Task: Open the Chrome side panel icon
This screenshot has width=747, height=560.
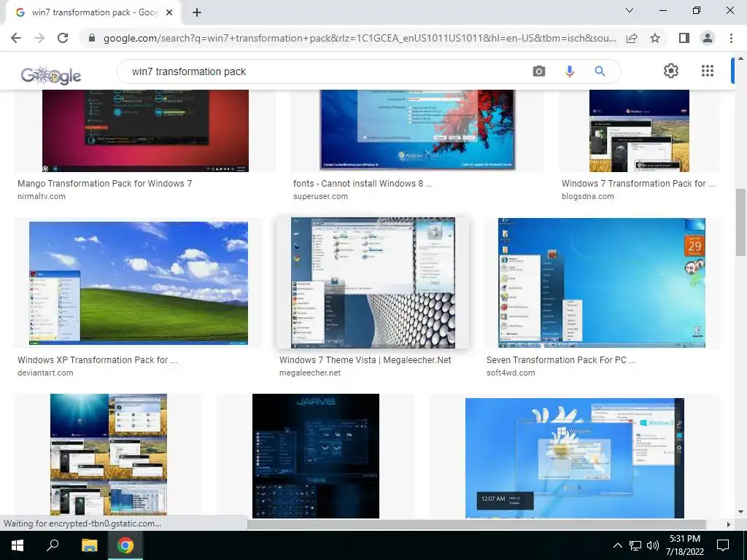Action: click(x=684, y=38)
